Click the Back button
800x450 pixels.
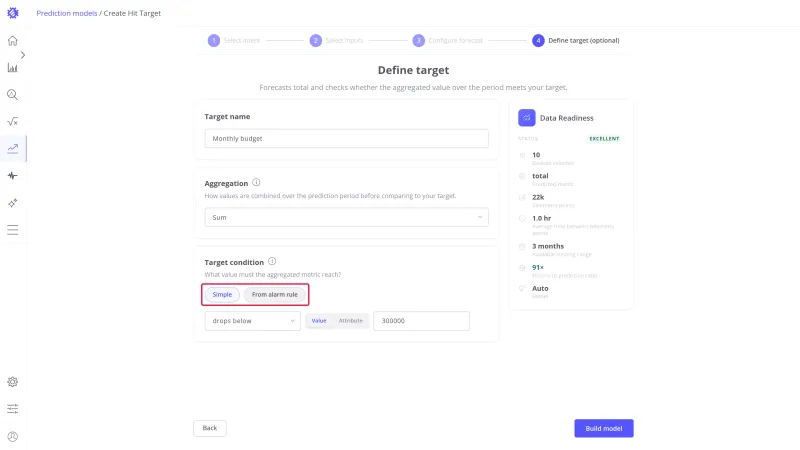(x=210, y=428)
